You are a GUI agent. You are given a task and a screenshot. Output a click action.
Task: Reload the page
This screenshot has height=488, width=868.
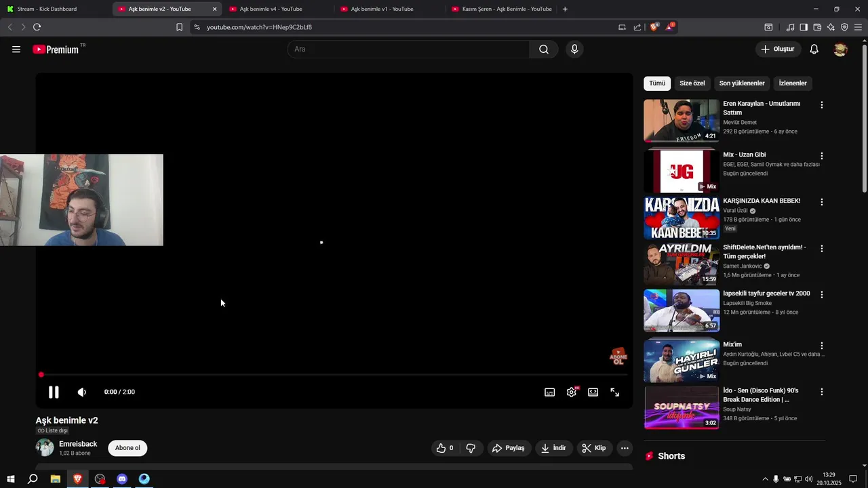click(x=37, y=27)
